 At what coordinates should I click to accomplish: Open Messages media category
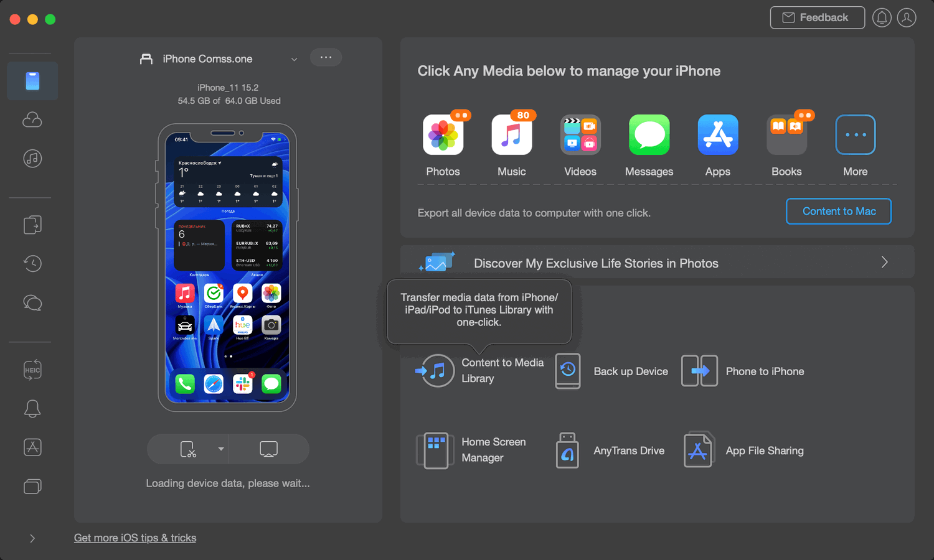(x=649, y=146)
